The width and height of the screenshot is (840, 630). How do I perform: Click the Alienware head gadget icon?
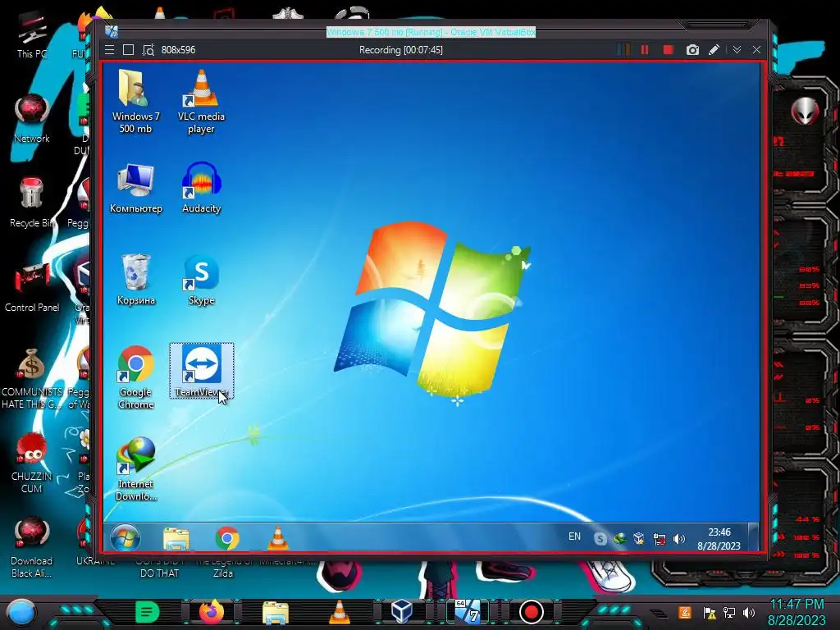point(806,112)
